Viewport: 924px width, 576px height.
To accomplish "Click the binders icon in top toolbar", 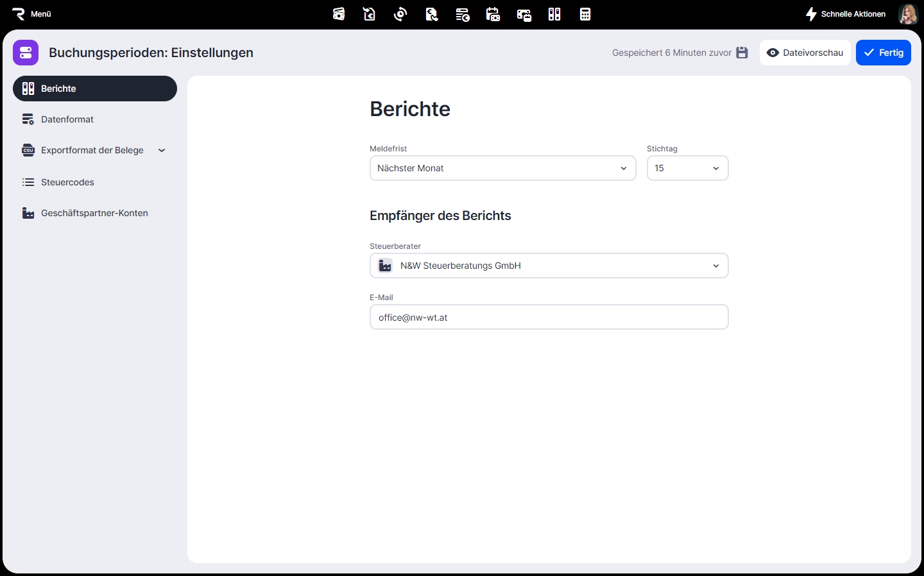I will coord(554,14).
